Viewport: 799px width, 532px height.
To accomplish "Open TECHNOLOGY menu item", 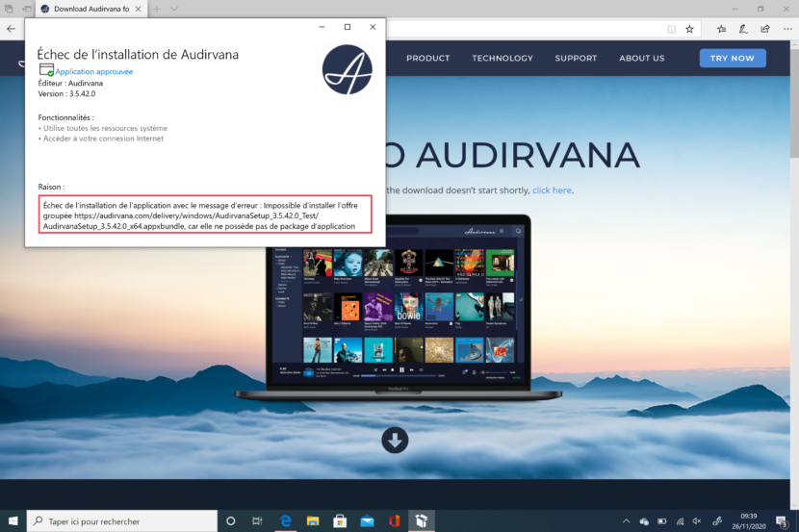I will coord(503,58).
